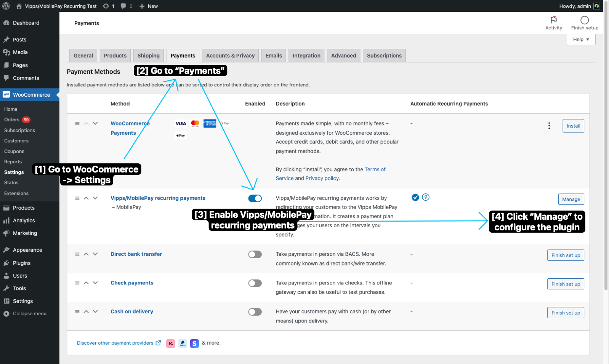The width and height of the screenshot is (609, 364).
Task: Open three-dot options for WooCommerce Payments
Action: point(549,126)
